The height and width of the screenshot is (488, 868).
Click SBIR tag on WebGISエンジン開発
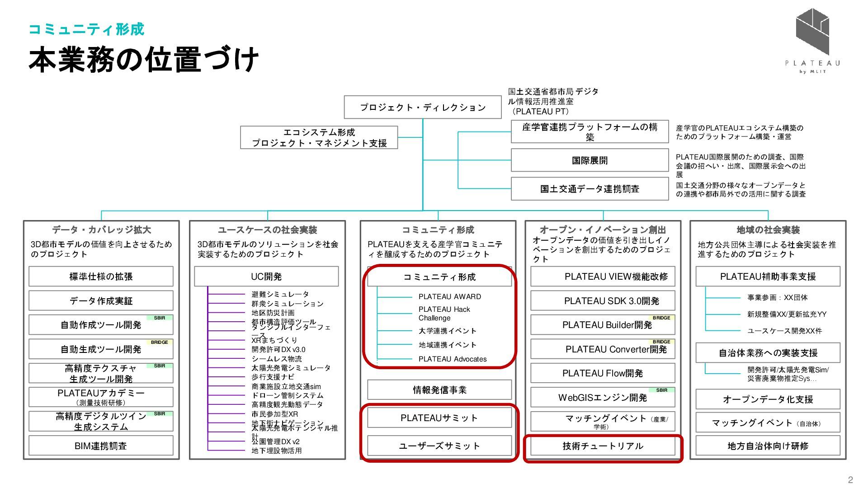coord(661,390)
